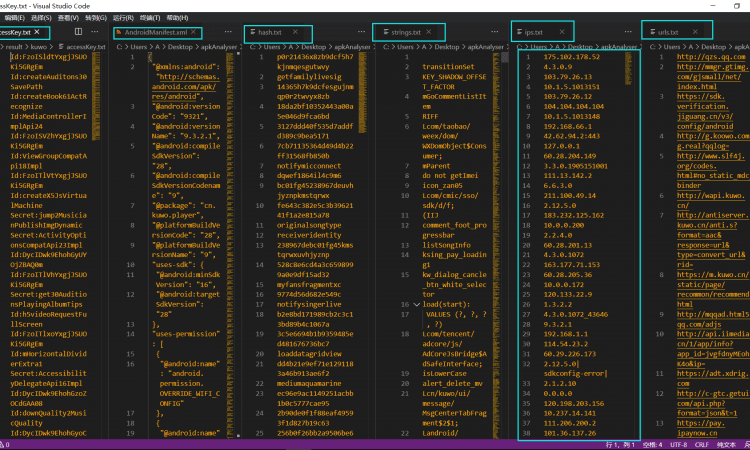Close the urls.txt tab
750x450 pixels.
pos(695,32)
